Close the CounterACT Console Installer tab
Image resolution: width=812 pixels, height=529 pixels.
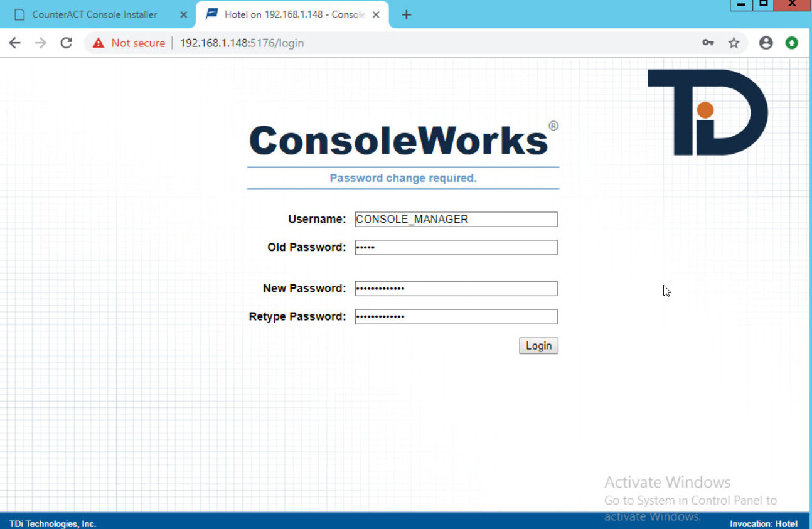point(183,14)
